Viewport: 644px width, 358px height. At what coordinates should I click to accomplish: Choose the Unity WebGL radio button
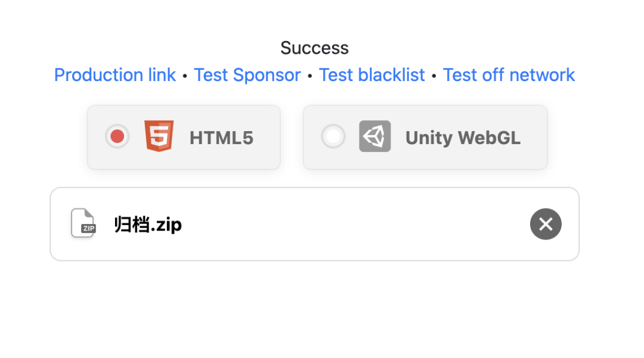(333, 137)
